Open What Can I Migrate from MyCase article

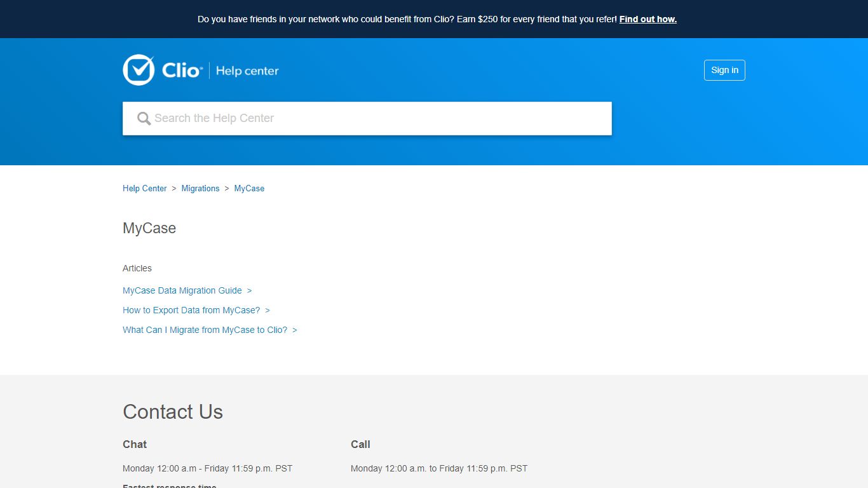coord(205,330)
